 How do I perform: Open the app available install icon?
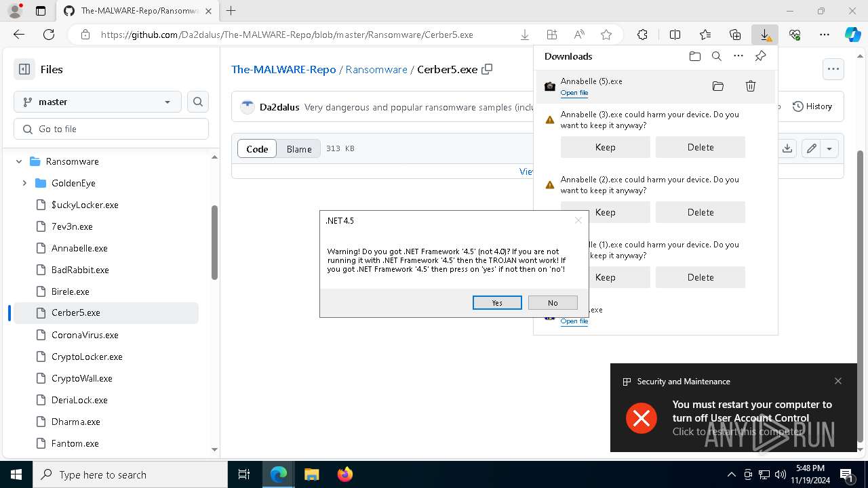pos(552,35)
